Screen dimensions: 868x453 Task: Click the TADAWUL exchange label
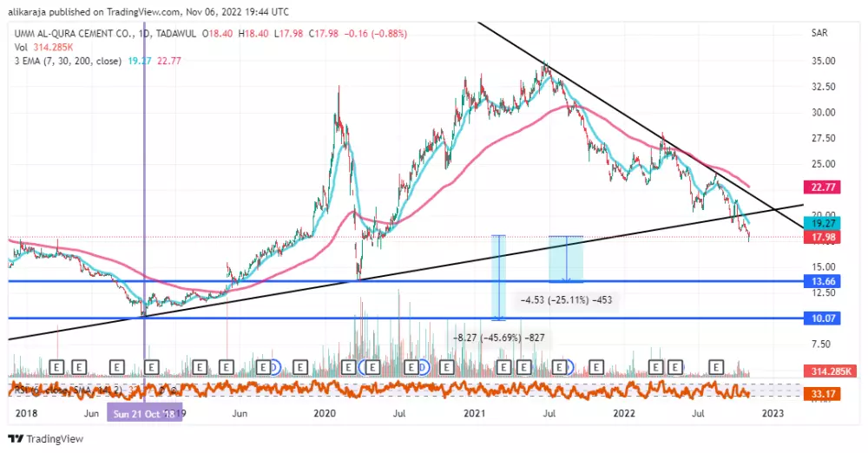175,34
